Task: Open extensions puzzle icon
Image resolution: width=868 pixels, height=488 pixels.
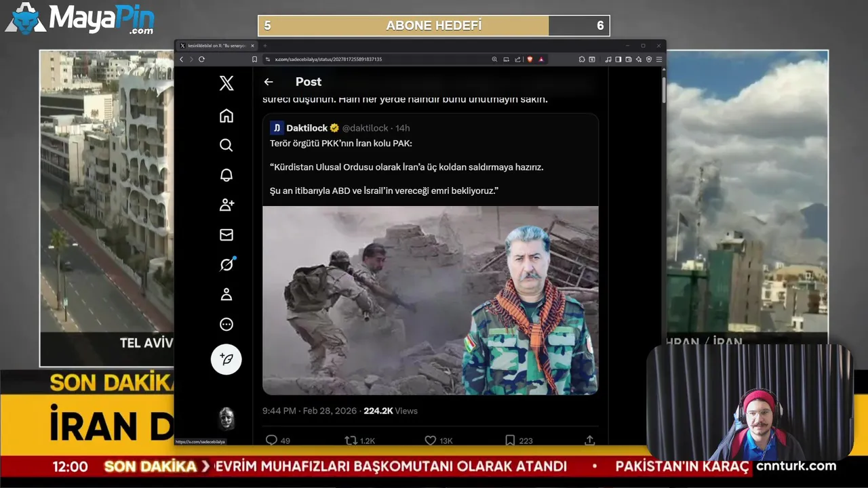Action: (x=582, y=60)
